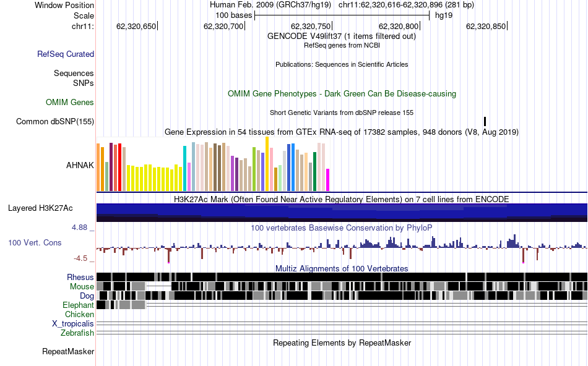Open 'Multiz Alignments of 100 Vertebrates' title
Viewport: 588px width, 366px height.
coord(342,268)
